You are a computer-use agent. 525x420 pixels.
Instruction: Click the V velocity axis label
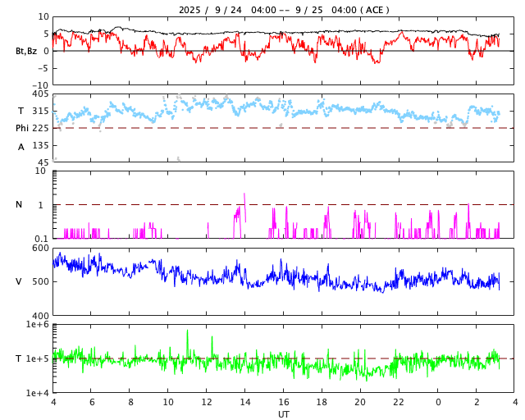click(19, 281)
